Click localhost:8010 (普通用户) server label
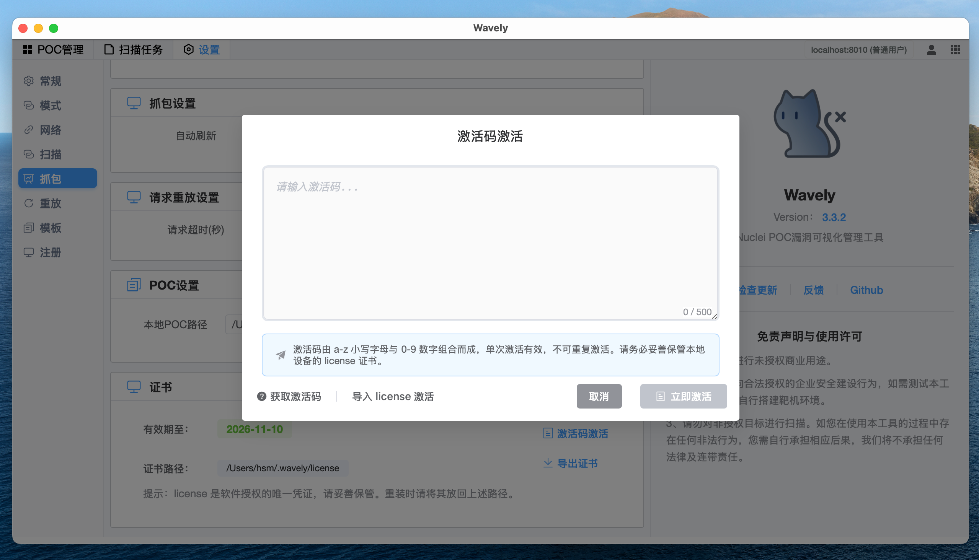This screenshot has width=979, height=560. [x=858, y=50]
